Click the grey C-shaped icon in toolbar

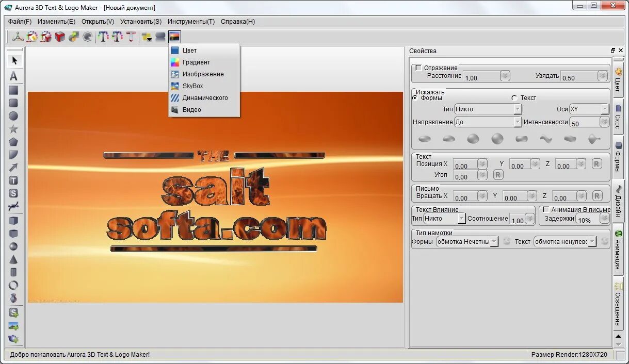(x=88, y=37)
